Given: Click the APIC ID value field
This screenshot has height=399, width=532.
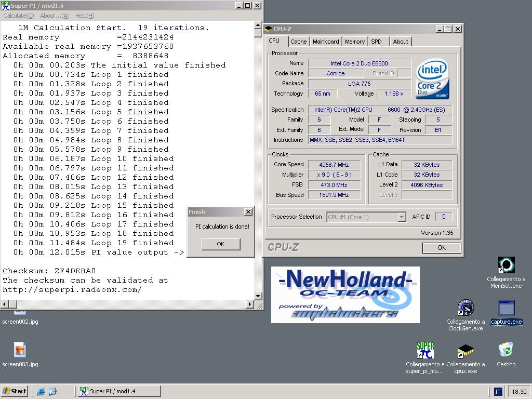Looking at the screenshot, I should pyautogui.click(x=444, y=217).
